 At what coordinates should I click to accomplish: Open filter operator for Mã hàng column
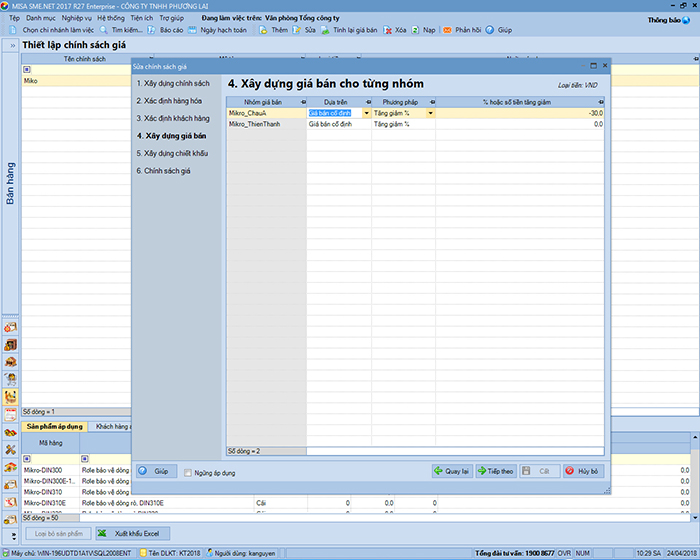pos(27,459)
